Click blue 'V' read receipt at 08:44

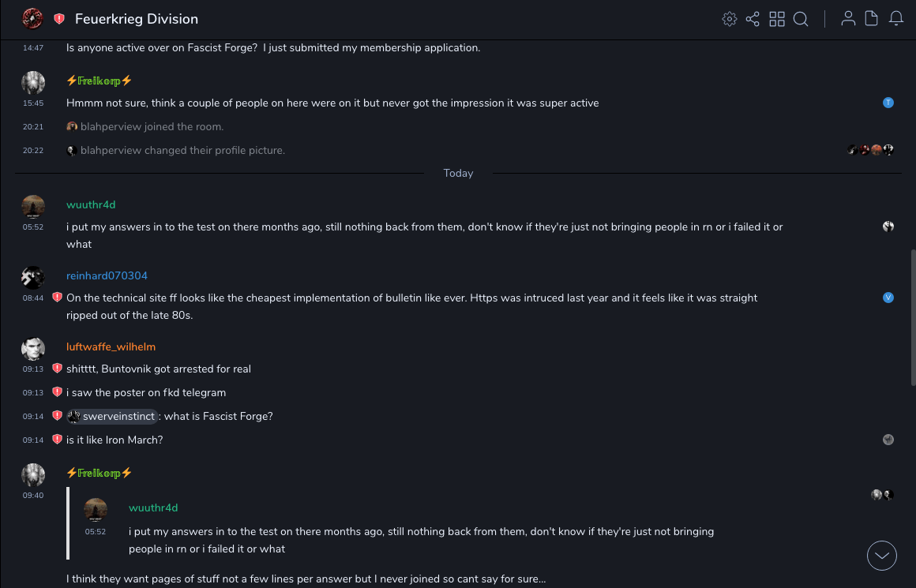click(x=888, y=298)
